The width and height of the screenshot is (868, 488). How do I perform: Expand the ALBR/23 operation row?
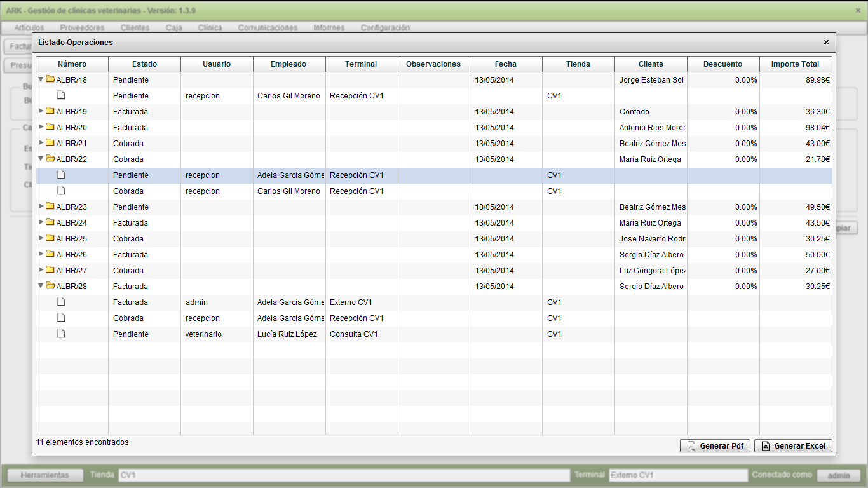point(41,207)
